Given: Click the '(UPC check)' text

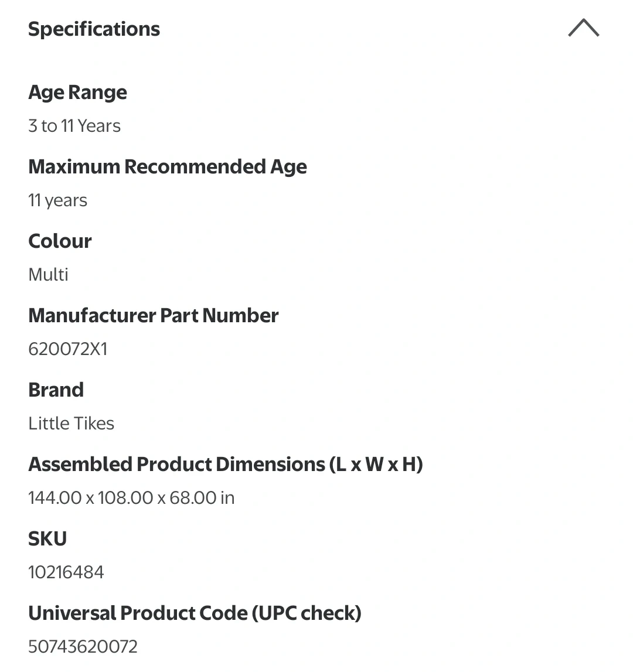Looking at the screenshot, I should coord(307,613).
